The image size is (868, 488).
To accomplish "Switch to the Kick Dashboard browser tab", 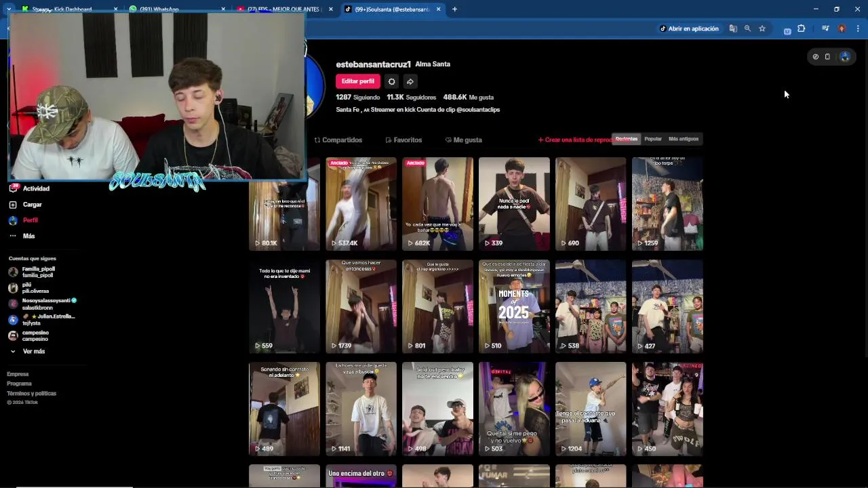I will [68, 9].
